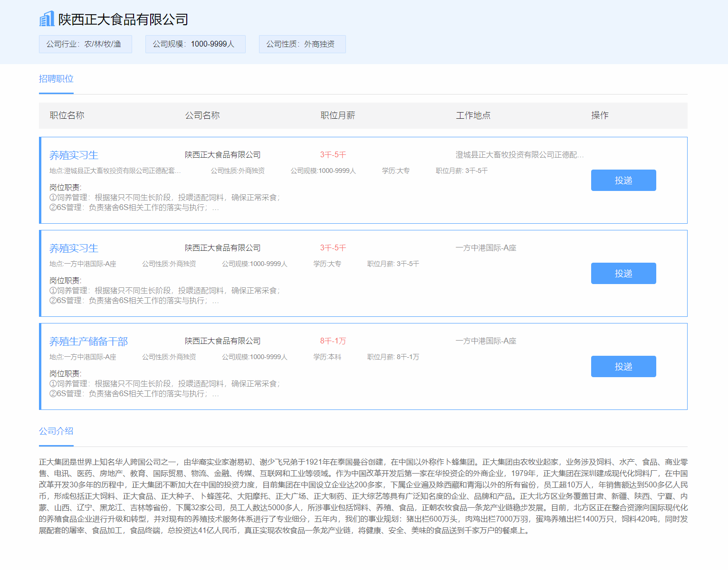728x570 pixels.
Task: Open the 公司介绍 section heading
Action: pyautogui.click(x=56, y=431)
